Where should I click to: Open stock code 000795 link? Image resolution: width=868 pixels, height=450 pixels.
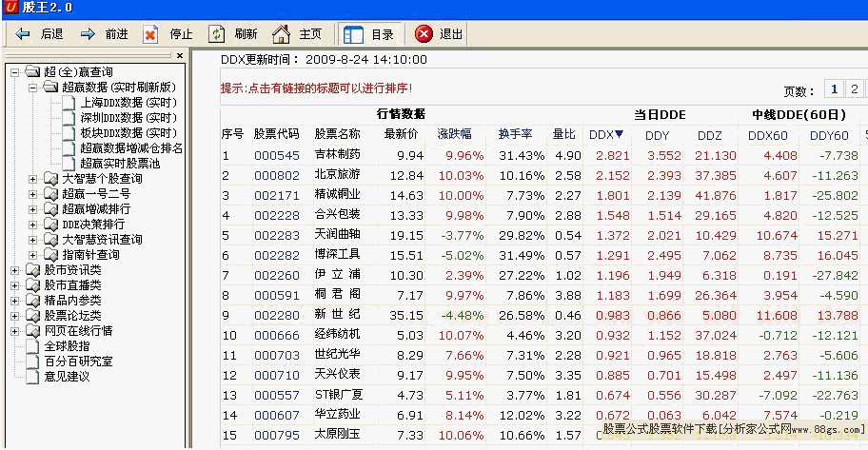point(277,435)
